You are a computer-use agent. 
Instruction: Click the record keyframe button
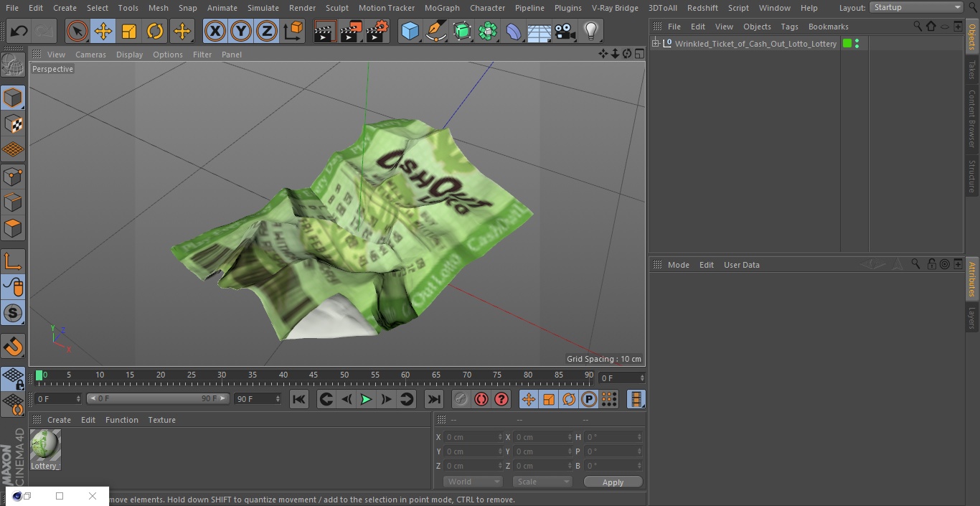click(461, 399)
